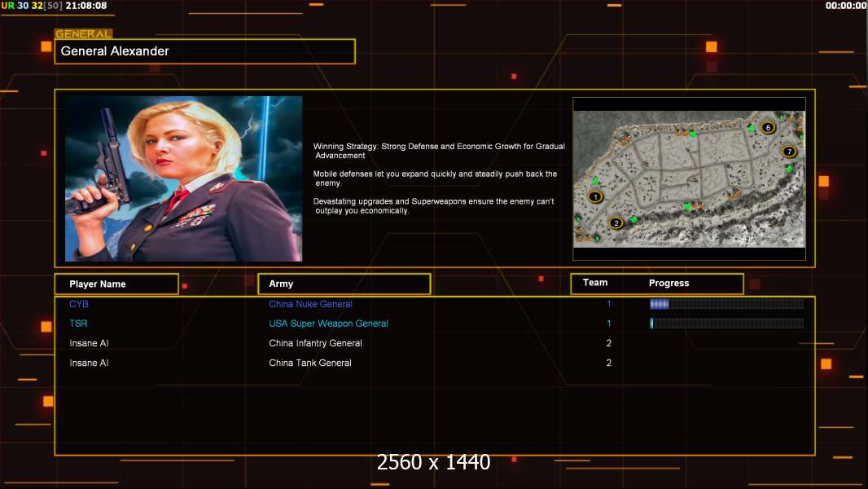This screenshot has width=868, height=489.
Task: Click China Tank General army text
Action: (310, 363)
